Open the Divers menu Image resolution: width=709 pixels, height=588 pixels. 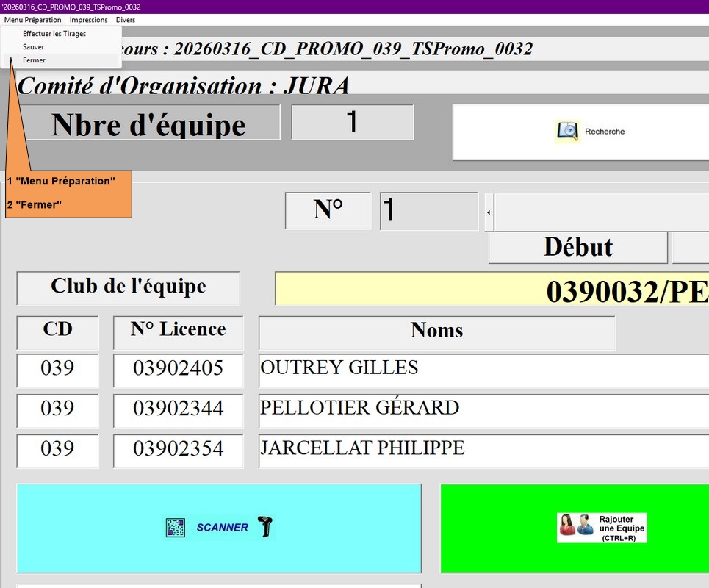point(126,20)
